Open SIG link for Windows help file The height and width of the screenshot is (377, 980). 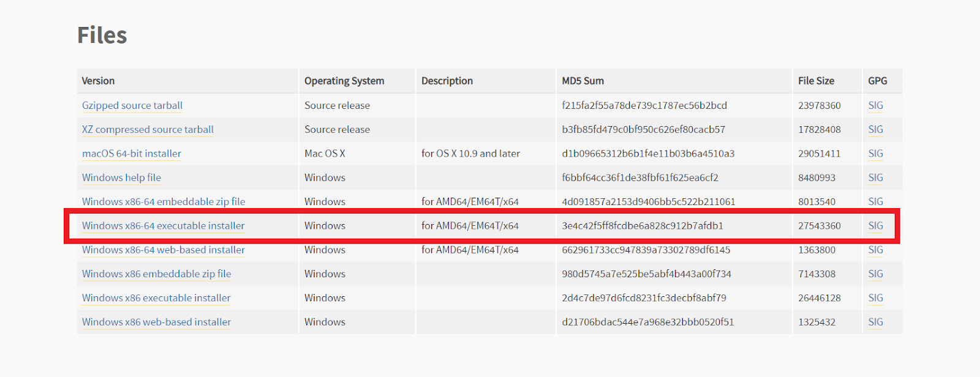(875, 177)
